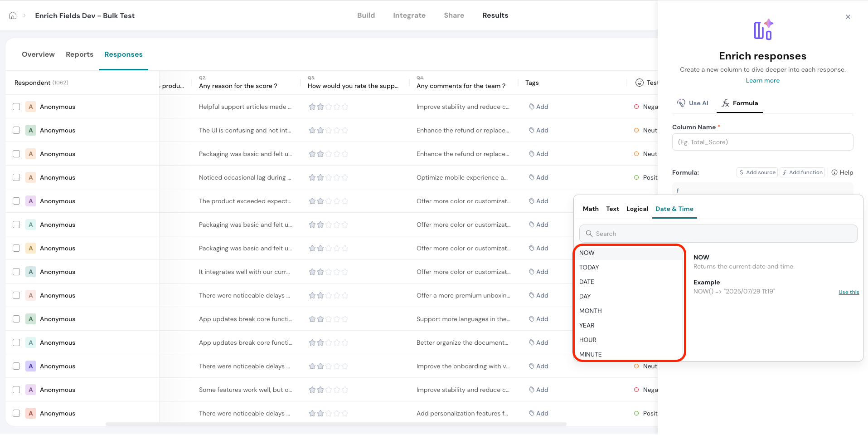Open the formula Help info icon
The image size is (868, 435).
(834, 172)
